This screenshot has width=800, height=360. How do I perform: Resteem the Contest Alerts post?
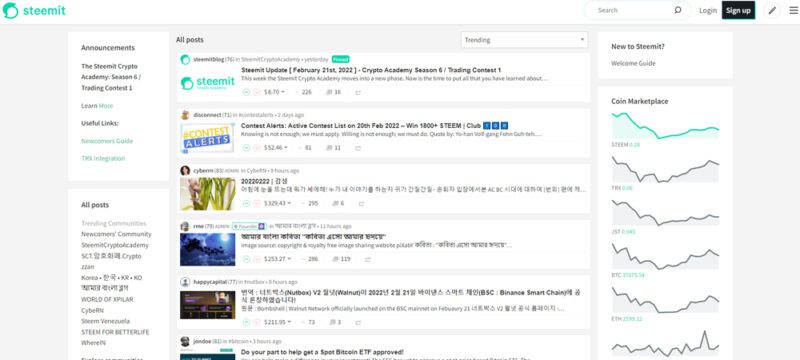358,148
